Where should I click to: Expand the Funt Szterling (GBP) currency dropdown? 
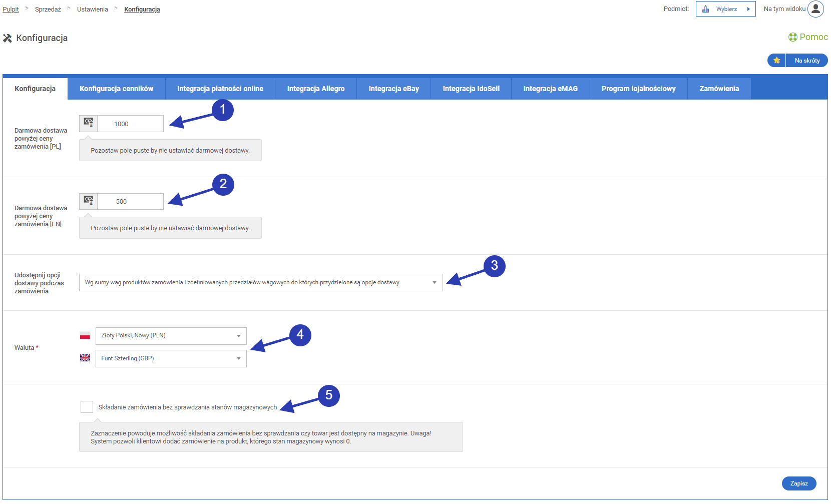[x=171, y=358]
